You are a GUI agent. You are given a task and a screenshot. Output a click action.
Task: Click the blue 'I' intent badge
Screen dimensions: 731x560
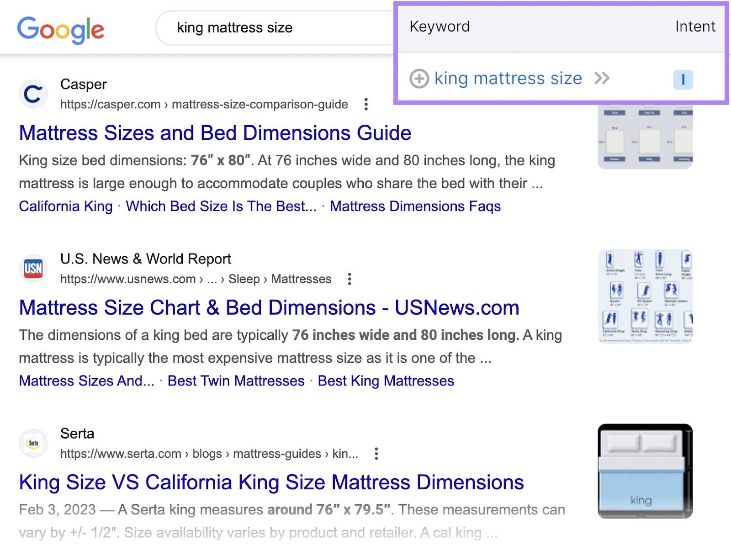pos(683,79)
